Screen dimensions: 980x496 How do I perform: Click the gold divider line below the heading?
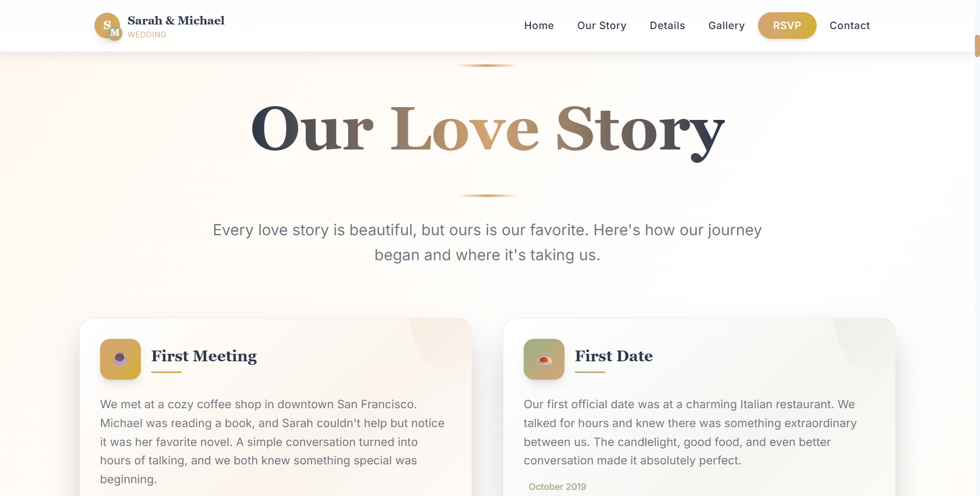click(x=487, y=195)
